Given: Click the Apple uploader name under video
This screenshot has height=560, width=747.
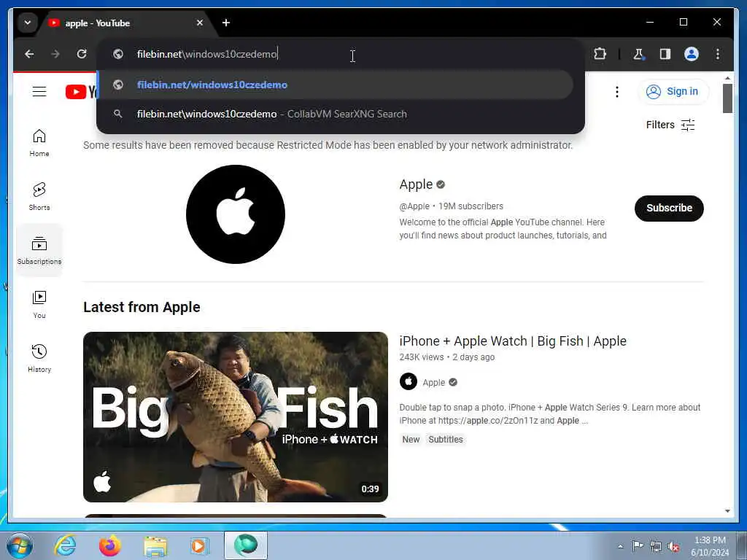Looking at the screenshot, I should (433, 382).
